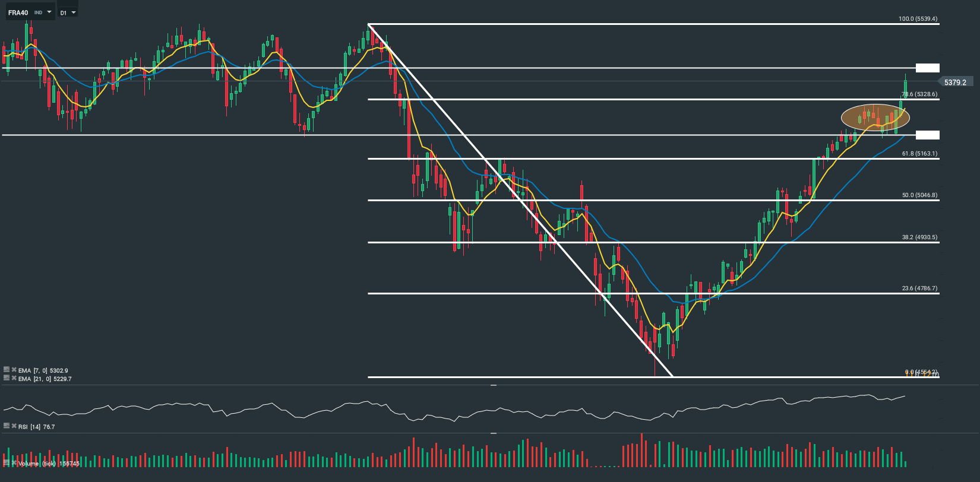
Task: Select the 50.0 Fibonacci retracement label
Action: click(919, 195)
